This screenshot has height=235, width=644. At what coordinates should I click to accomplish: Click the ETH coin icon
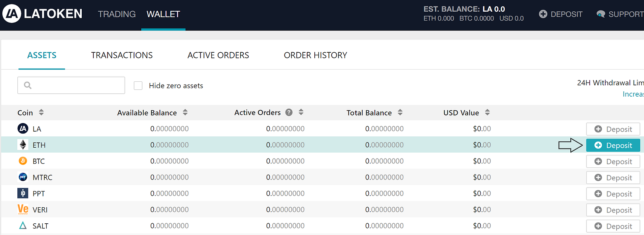pos(23,144)
